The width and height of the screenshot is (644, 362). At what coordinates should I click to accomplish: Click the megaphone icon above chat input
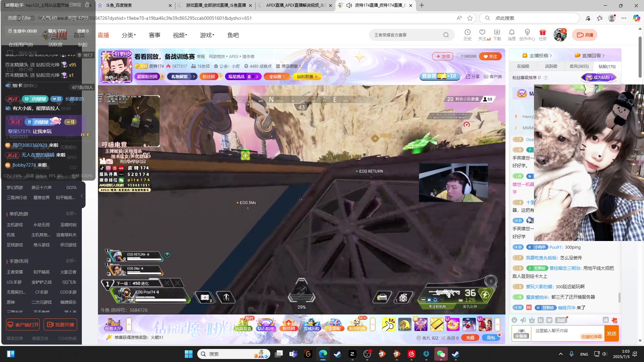(523, 320)
